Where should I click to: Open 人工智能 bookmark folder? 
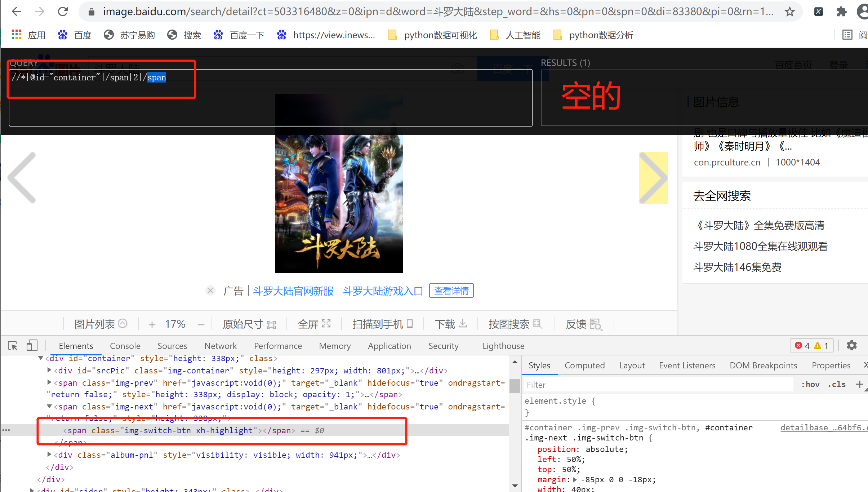pos(515,35)
